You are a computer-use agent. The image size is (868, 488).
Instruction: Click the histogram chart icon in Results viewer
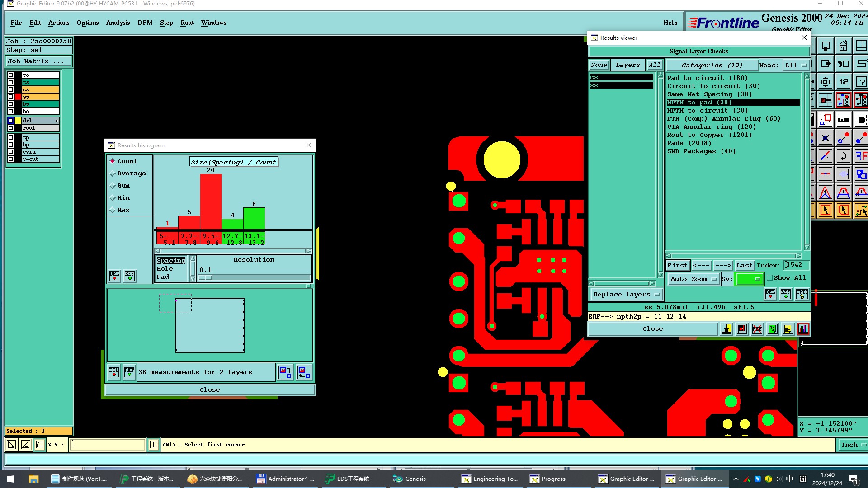(x=803, y=329)
